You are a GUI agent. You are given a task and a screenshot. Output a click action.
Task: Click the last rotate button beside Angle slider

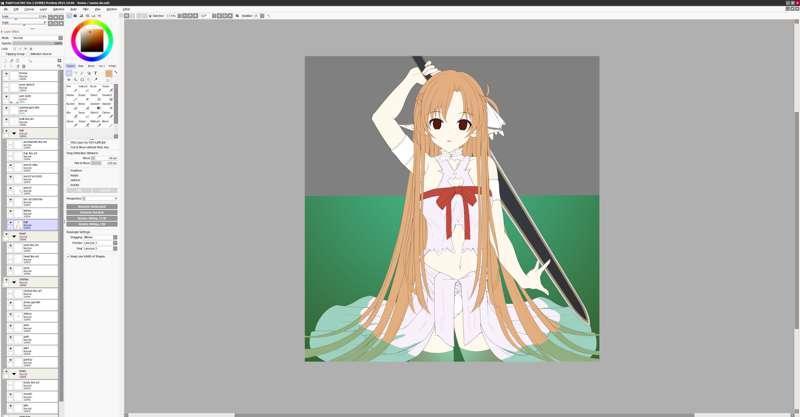(x=61, y=23)
